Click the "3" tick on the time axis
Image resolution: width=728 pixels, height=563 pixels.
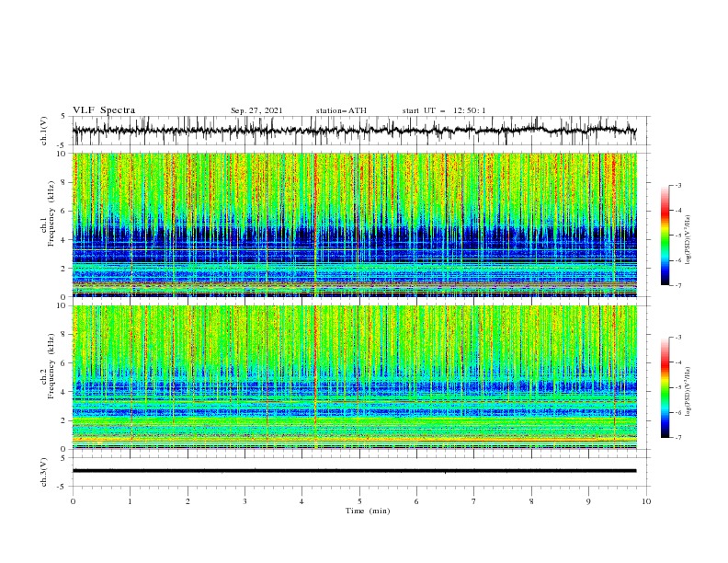245,501
